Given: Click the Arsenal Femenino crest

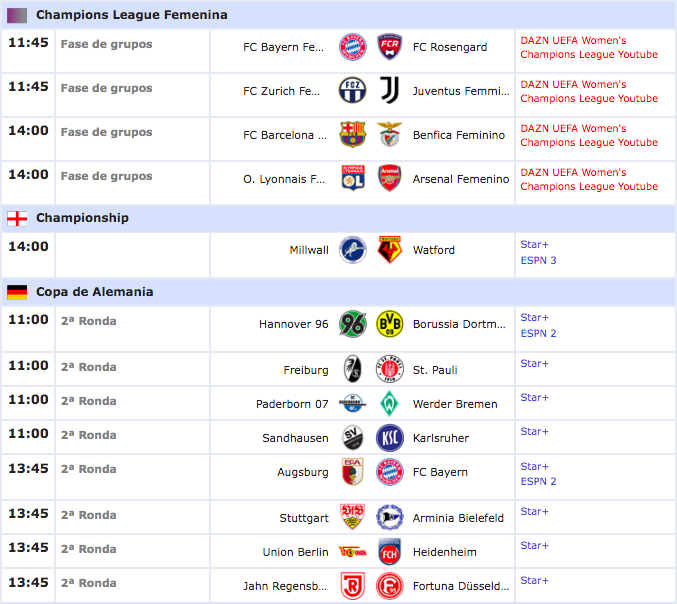Looking at the screenshot, I should click(x=389, y=178).
